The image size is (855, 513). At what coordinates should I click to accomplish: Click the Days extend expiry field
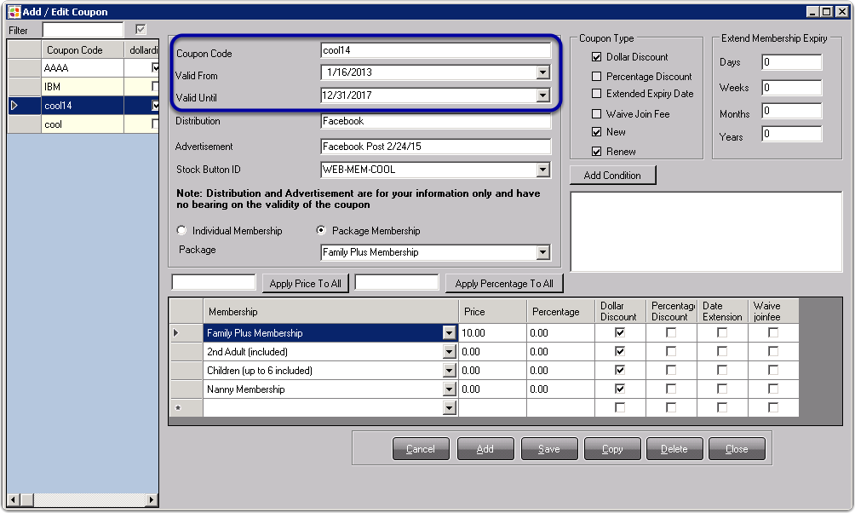(x=791, y=62)
